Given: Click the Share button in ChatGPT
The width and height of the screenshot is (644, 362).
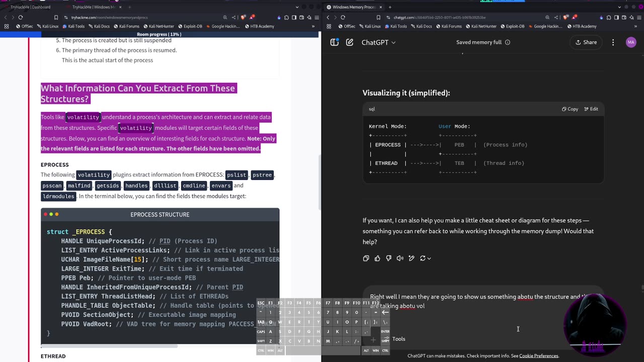Looking at the screenshot, I should click(x=586, y=42).
